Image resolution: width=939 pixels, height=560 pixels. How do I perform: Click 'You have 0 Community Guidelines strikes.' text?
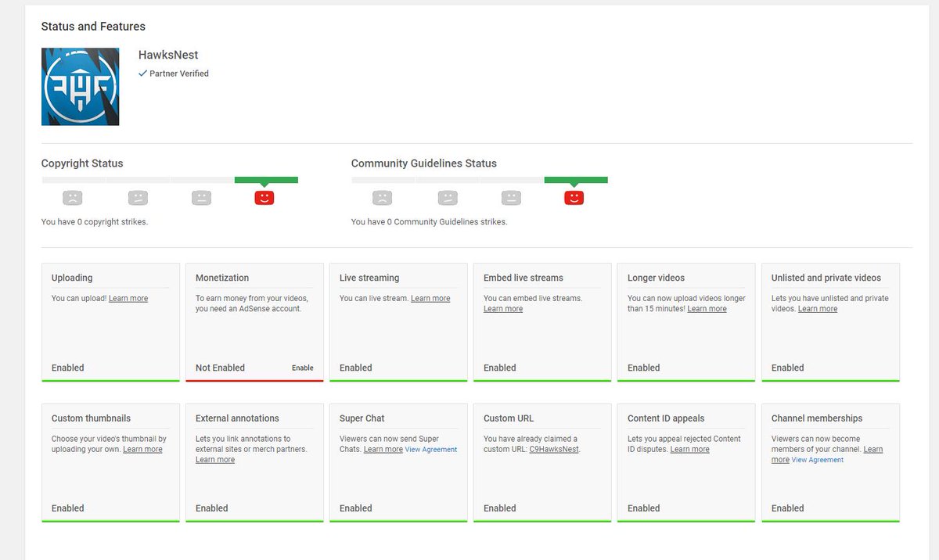[430, 222]
